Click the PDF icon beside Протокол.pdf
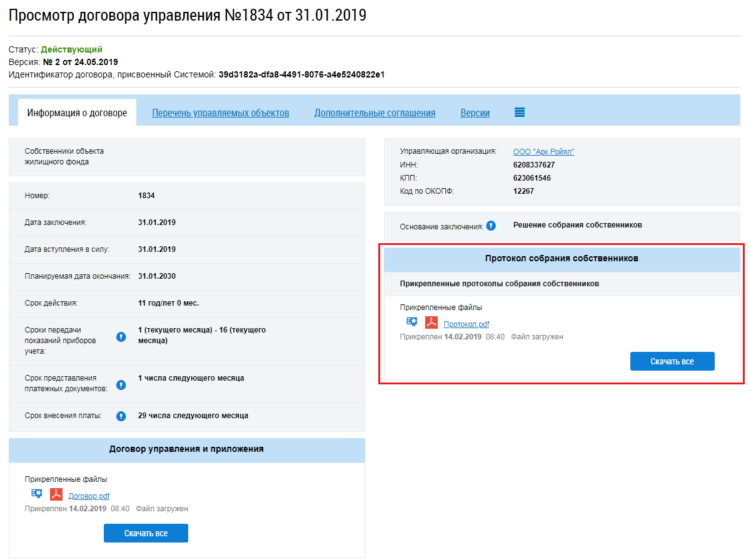The width and height of the screenshot is (751, 560). (x=431, y=322)
